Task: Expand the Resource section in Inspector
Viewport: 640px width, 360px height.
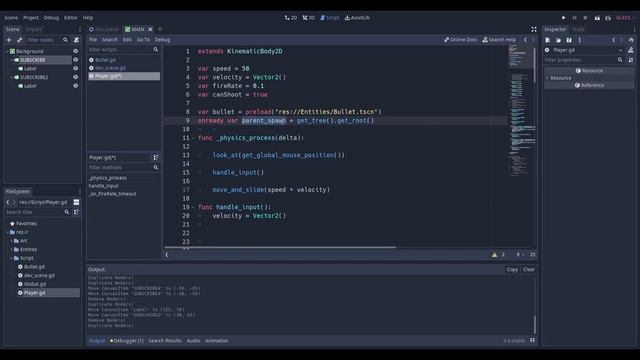Action: [547, 78]
